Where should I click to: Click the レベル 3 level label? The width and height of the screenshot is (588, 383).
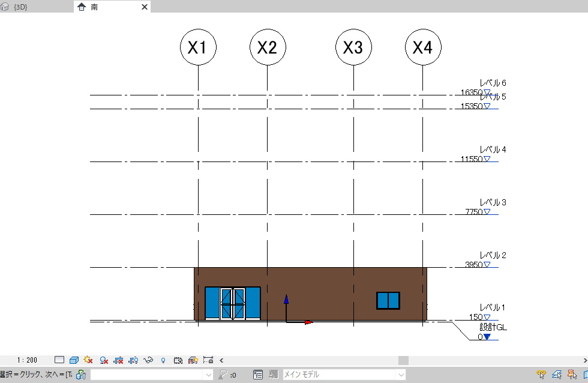point(493,202)
